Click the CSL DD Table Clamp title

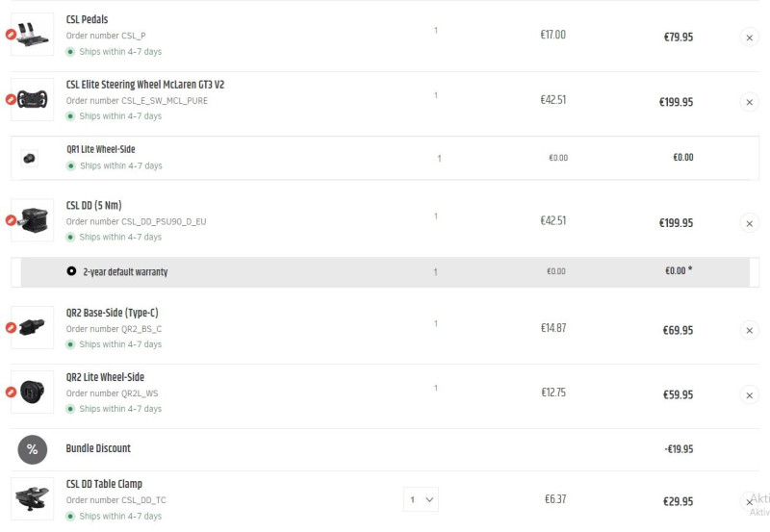pos(104,484)
